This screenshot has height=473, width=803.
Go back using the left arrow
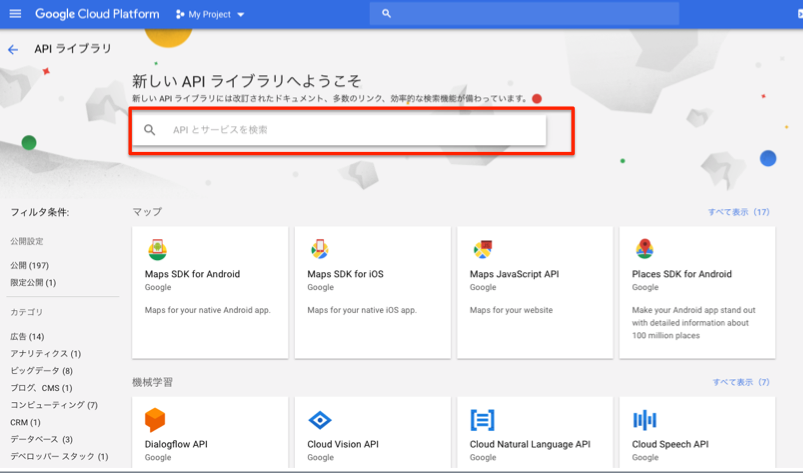point(13,50)
